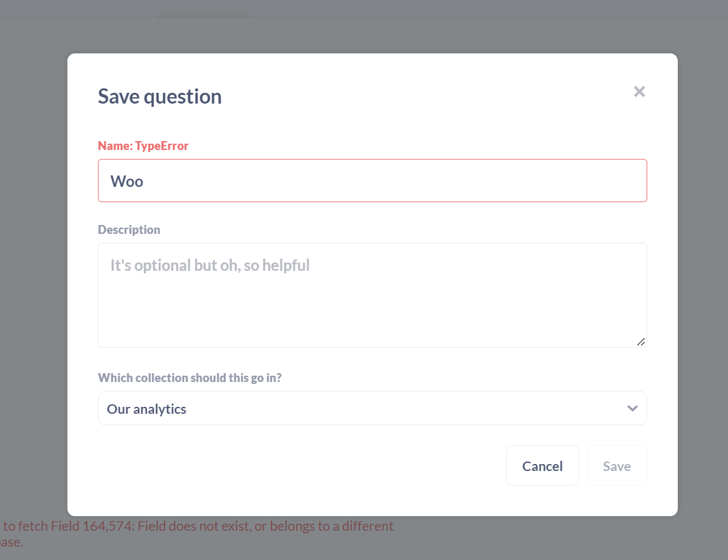Click the resize grip on the Description box
728x560 pixels.
tap(642, 342)
